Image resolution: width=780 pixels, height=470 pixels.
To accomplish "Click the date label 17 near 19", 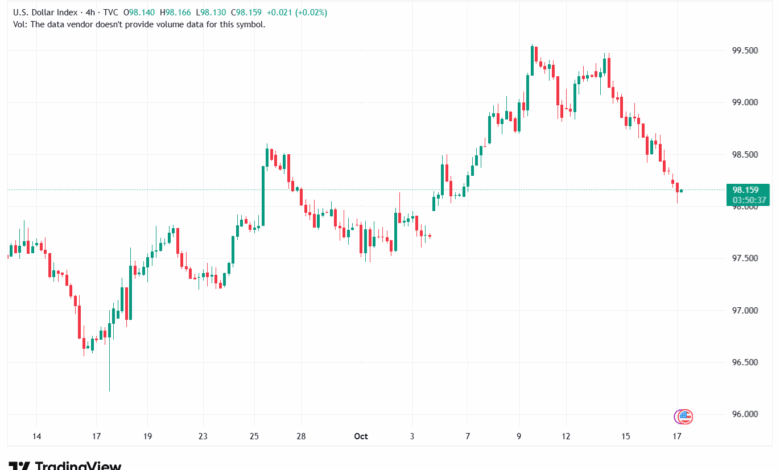I will point(96,436).
